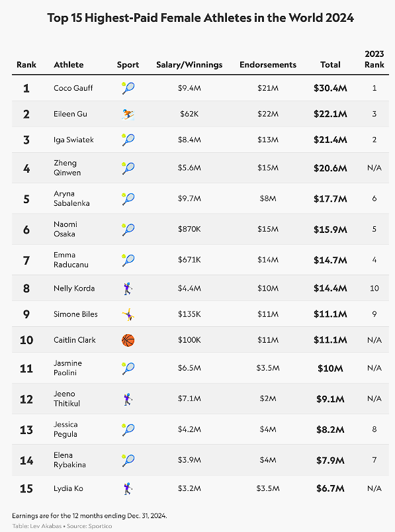Click the tennis icon next to Zheng Qinwen
The width and height of the screenshot is (395, 532).
pos(128,168)
